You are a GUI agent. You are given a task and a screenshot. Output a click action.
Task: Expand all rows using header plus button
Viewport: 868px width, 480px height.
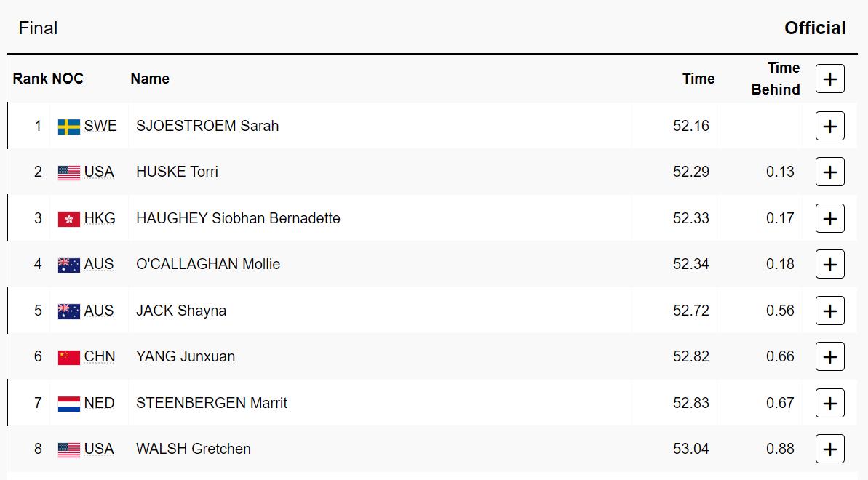[829, 79]
